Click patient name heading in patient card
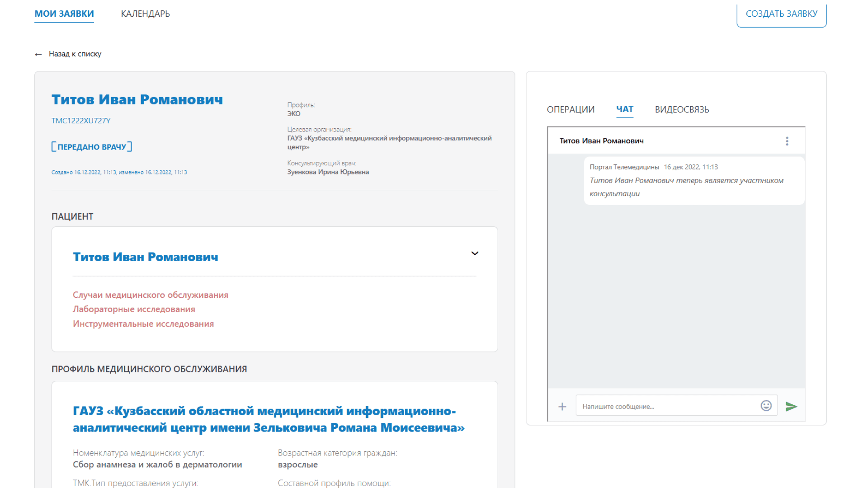Screen dimensions: 868x488 [145, 257]
